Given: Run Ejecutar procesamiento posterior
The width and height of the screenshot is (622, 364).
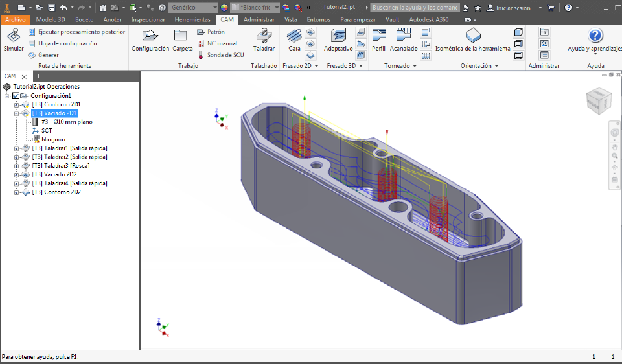Looking at the screenshot, I should pyautogui.click(x=76, y=32).
